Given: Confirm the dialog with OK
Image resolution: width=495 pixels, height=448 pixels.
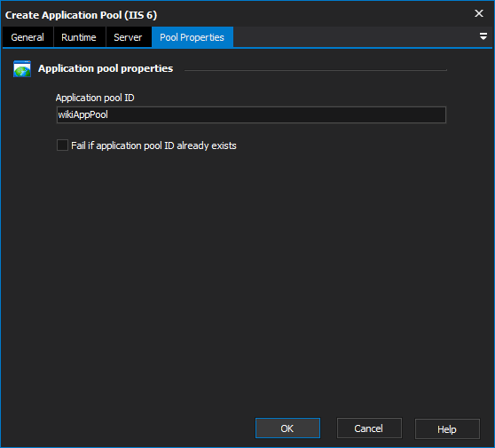Looking at the screenshot, I should point(287,428).
